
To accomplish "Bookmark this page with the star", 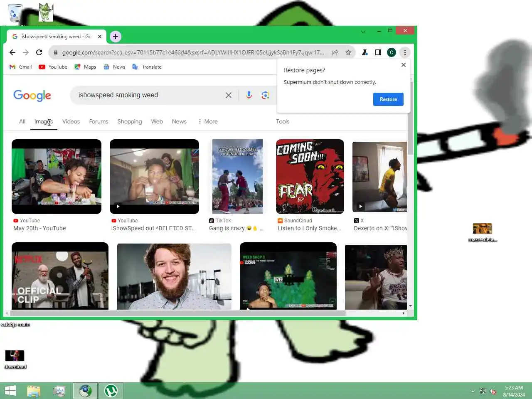I will coord(348,52).
